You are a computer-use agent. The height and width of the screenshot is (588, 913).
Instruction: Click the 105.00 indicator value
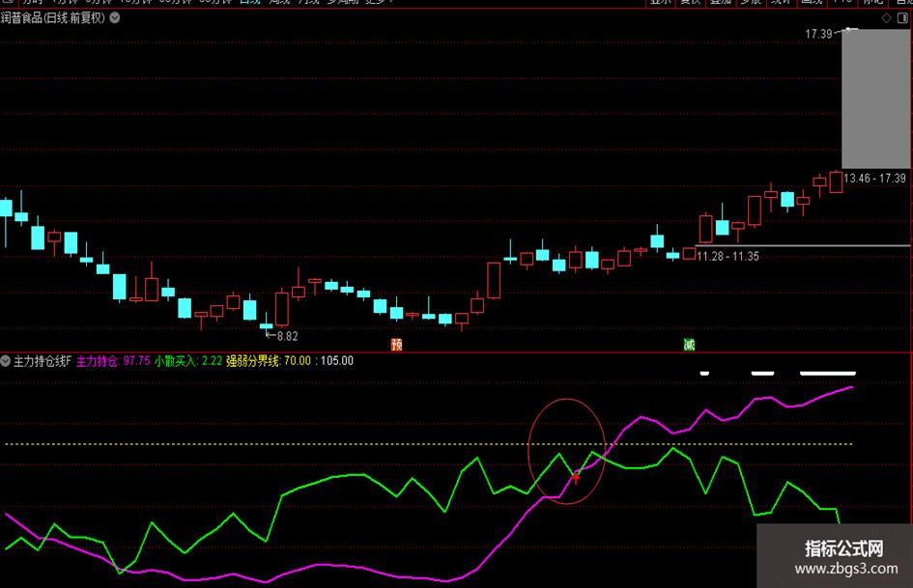coord(336,361)
